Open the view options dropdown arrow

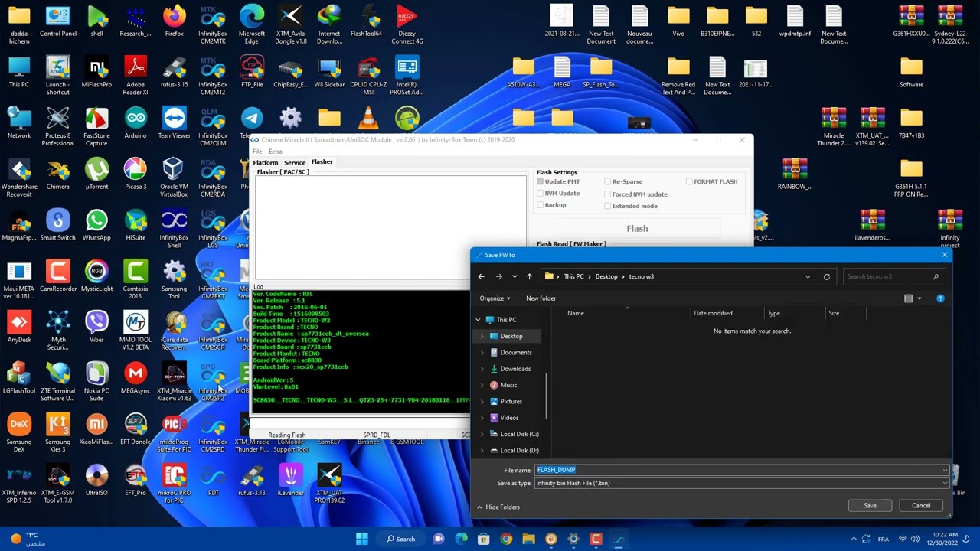point(919,298)
